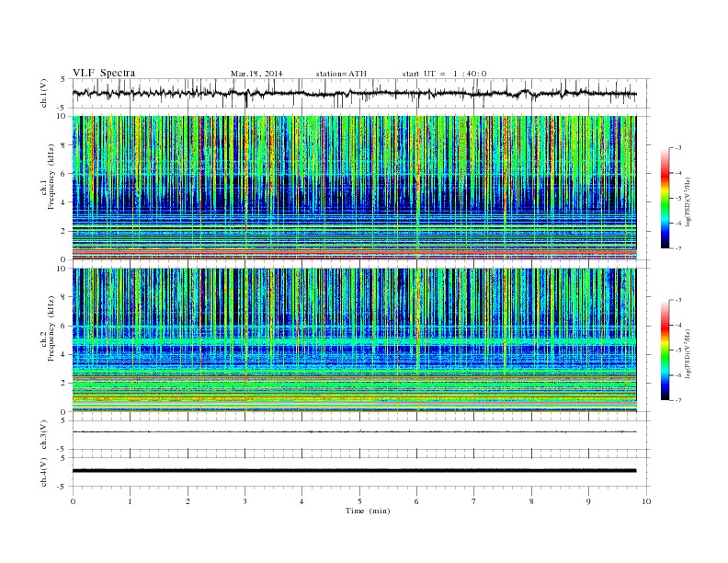Click the ch.1 spectrogram color scale bar
This screenshot has height=563, width=728.
pyautogui.click(x=665, y=199)
